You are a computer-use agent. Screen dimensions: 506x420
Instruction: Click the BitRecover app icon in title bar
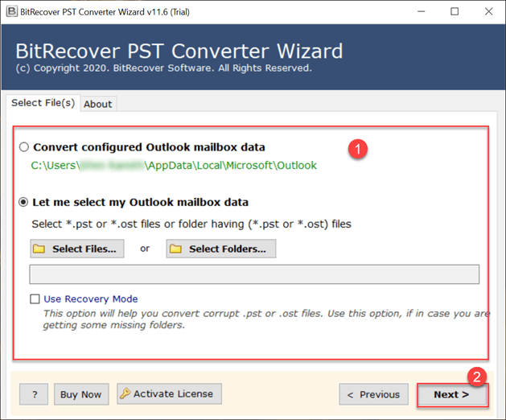12,11
